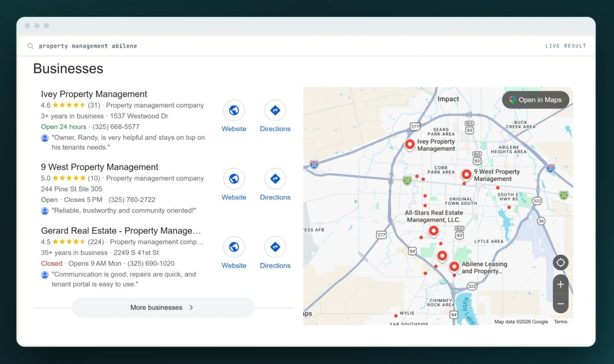Screen dimensions: 614x364
Task: Open Gerard Real Estate website globe icon
Action: (x=234, y=247)
